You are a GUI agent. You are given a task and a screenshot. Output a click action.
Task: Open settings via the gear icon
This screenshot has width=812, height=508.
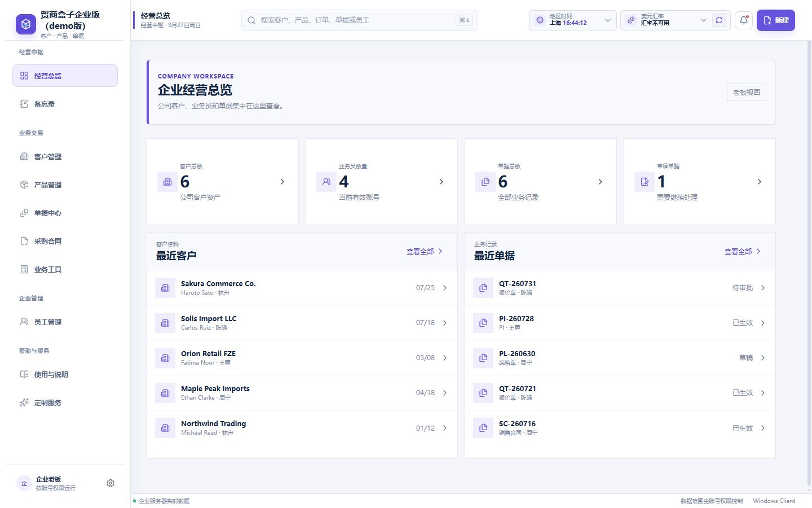pyautogui.click(x=111, y=483)
